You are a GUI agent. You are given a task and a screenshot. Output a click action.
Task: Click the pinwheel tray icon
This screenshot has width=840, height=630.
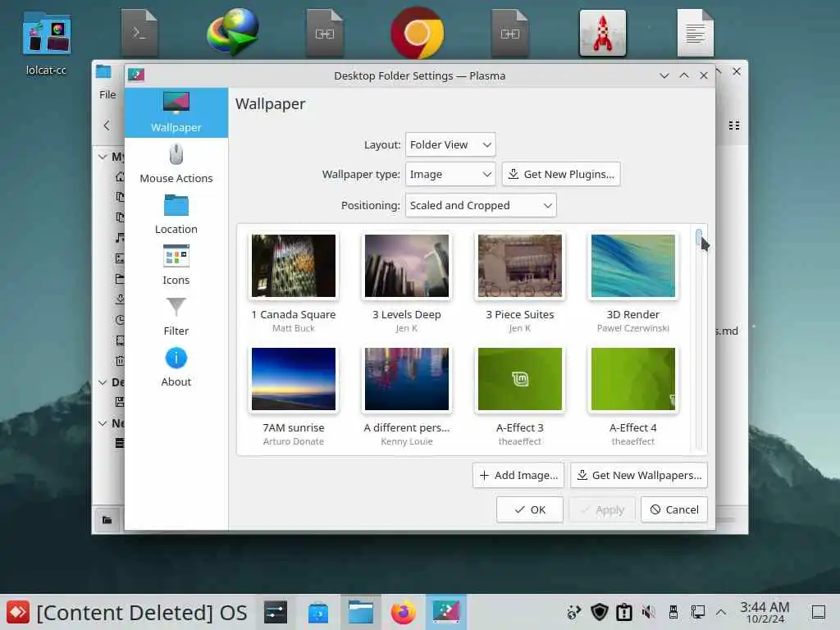pos(574,612)
